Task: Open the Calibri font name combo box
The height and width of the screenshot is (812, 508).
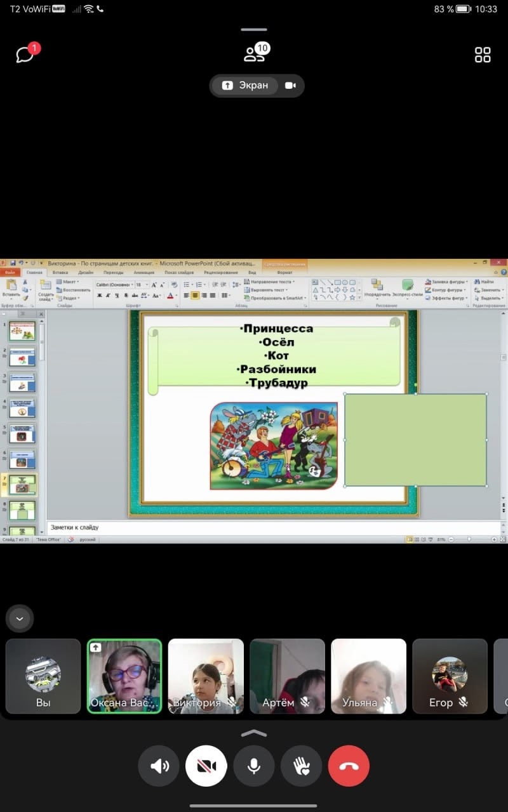Action: coord(114,285)
